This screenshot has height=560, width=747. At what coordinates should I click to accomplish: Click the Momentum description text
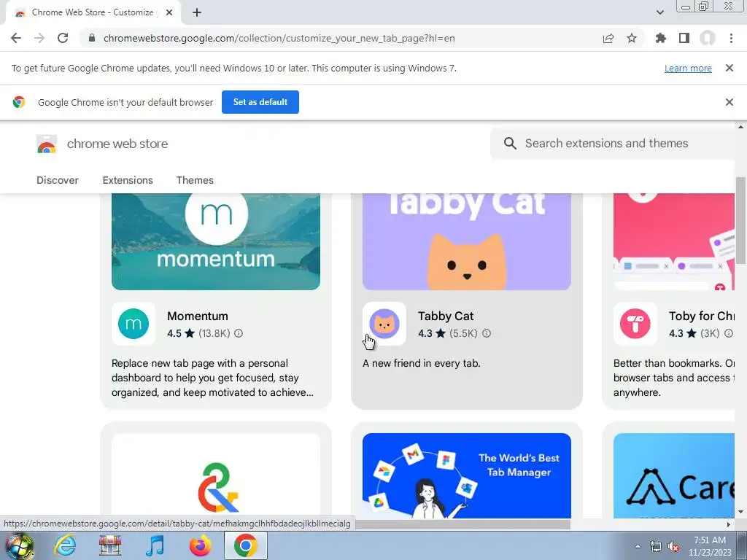pyautogui.click(x=212, y=378)
